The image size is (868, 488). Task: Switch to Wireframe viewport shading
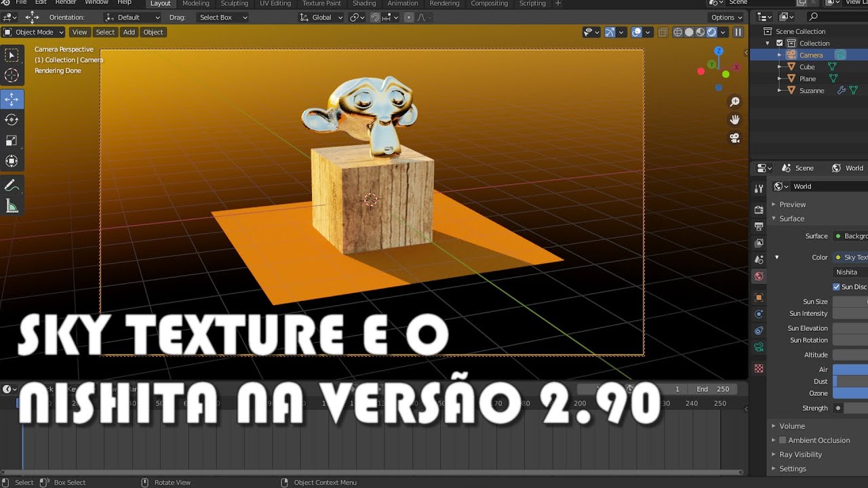(x=677, y=32)
